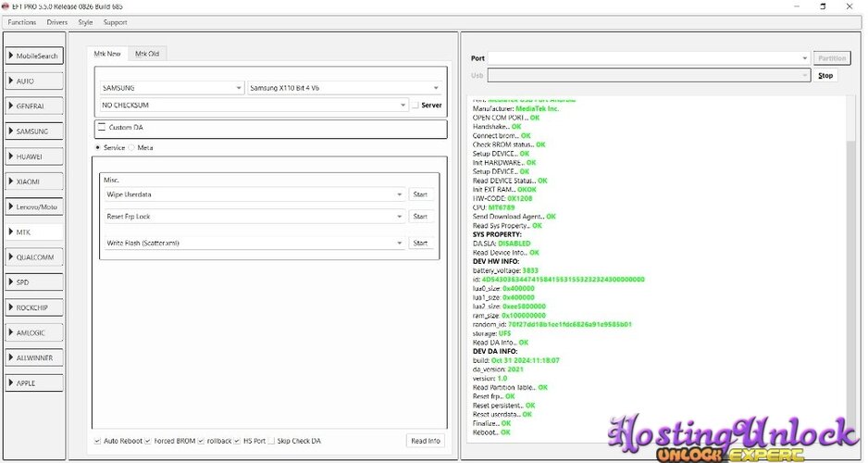
Task: Click the log panel vertical scrollbar
Action: click(852, 277)
